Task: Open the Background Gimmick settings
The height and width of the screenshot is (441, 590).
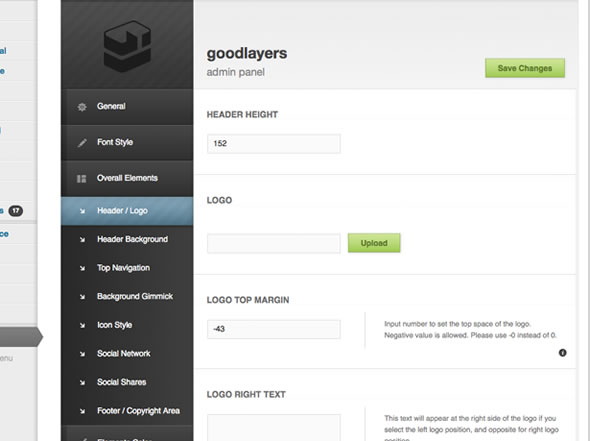Action: (x=127, y=297)
